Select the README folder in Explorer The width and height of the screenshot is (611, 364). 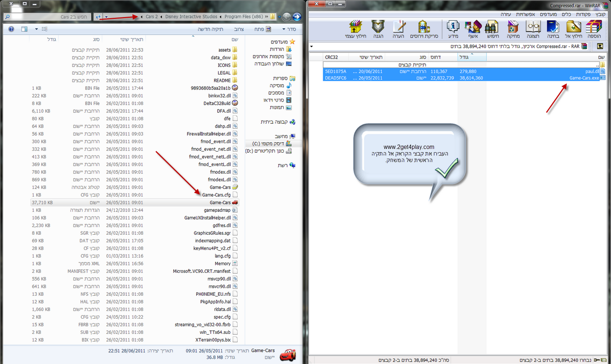222,81
